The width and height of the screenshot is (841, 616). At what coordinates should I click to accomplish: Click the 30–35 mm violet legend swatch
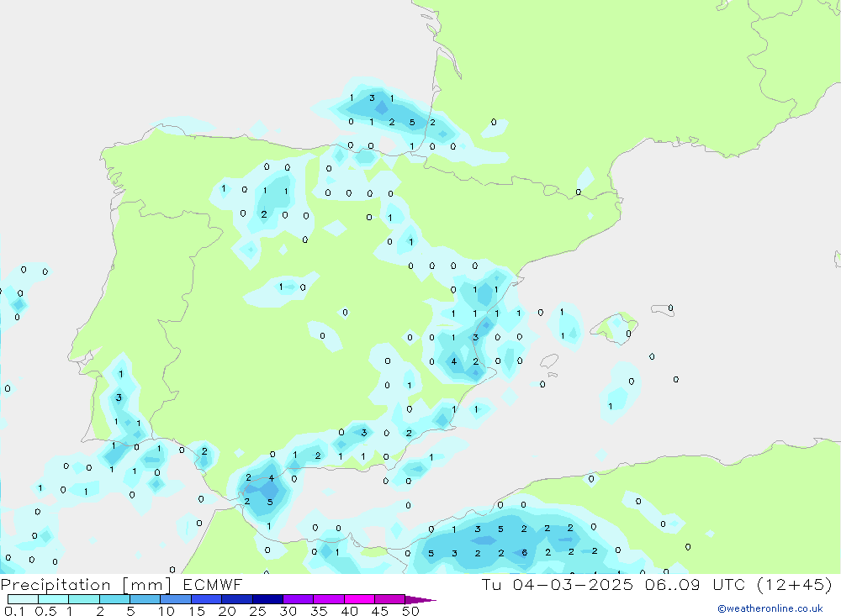tap(299, 599)
